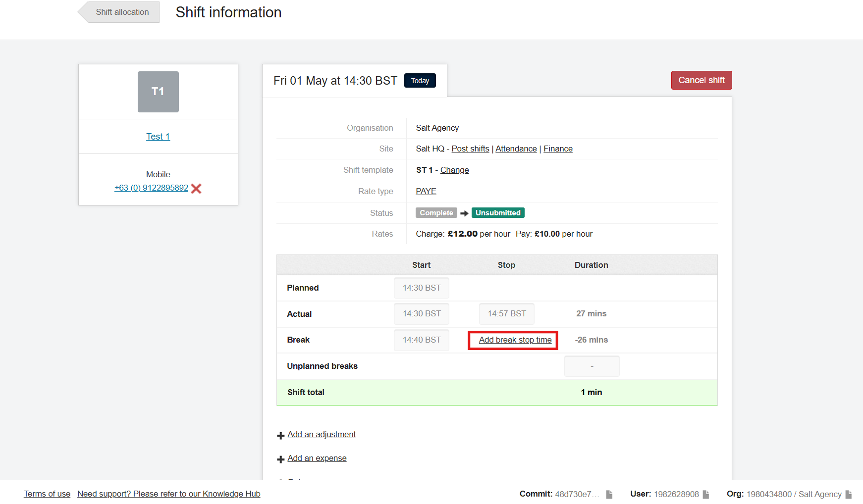Click the mobile number +63 (0) 9122895892
863x504 pixels.
click(151, 188)
